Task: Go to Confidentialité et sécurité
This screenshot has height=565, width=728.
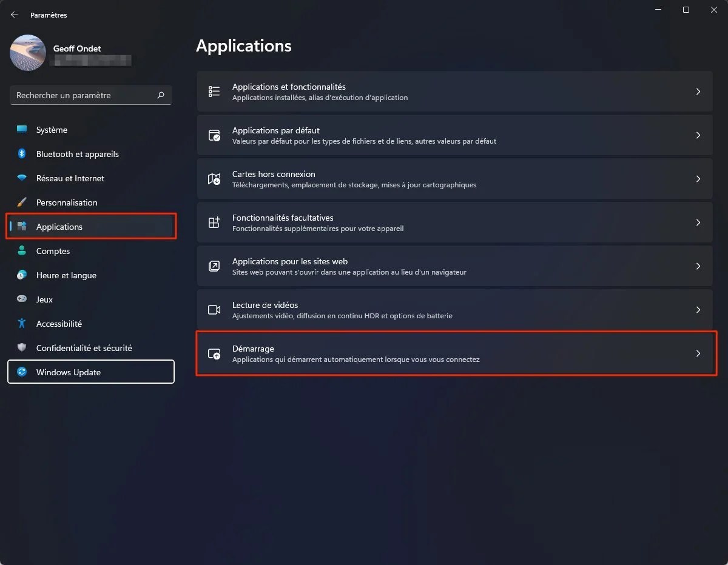Action: pos(85,347)
